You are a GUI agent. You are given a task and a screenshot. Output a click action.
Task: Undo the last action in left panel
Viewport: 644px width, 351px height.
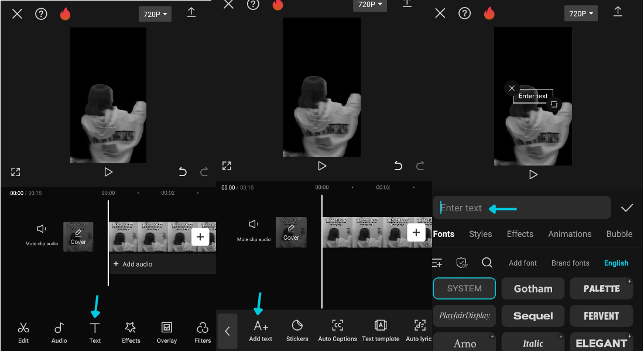[183, 171]
